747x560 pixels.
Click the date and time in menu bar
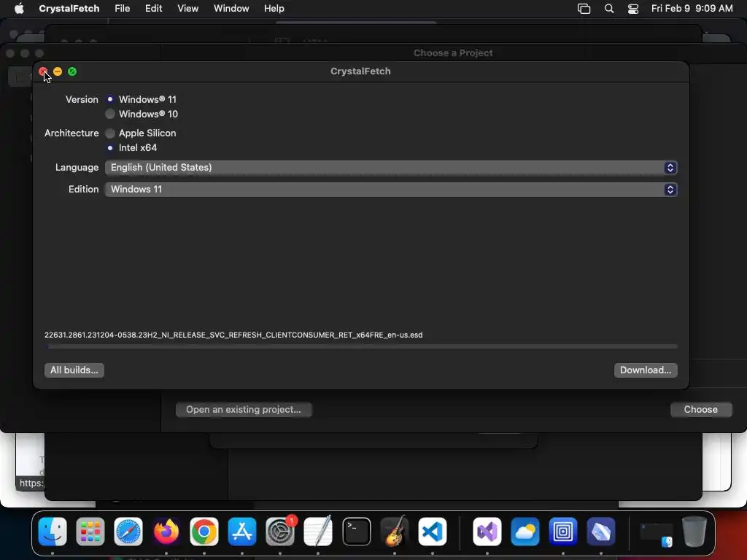pyautogui.click(x=692, y=9)
